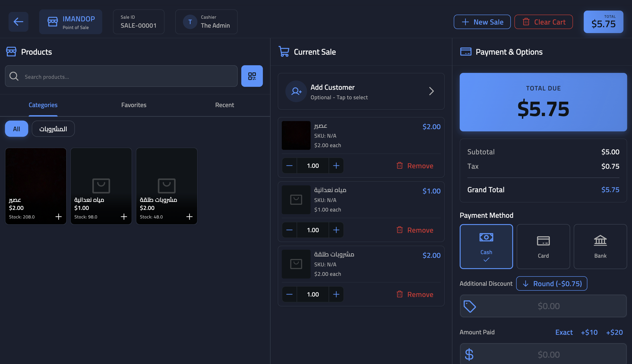Image resolution: width=632 pixels, height=364 pixels.
Task: Switch to the Recent tab
Action: pos(225,105)
